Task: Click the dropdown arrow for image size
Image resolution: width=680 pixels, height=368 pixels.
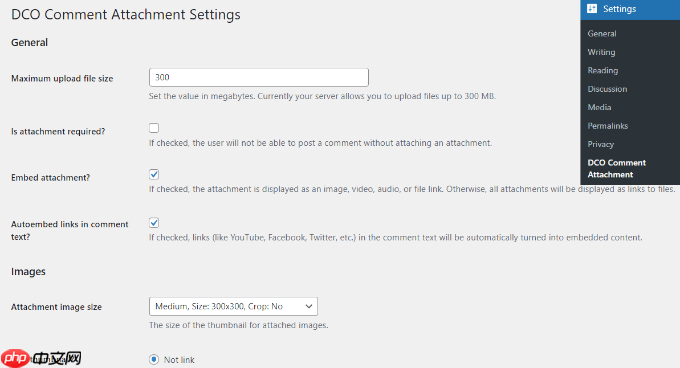Action: (309, 306)
